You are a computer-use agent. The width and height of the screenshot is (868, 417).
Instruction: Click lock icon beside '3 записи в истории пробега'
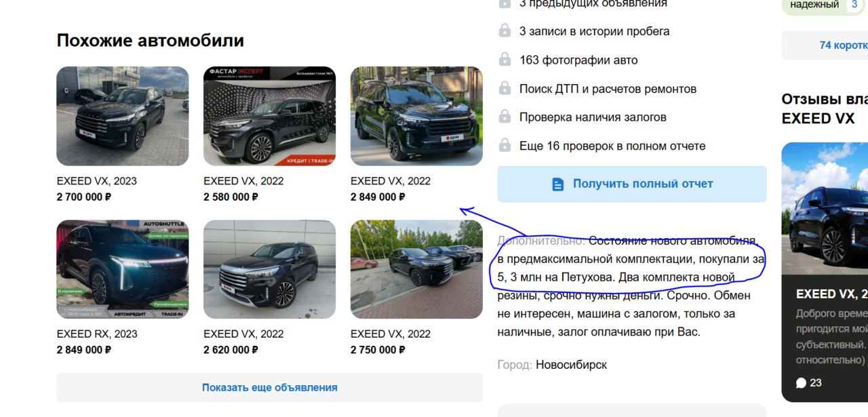pyautogui.click(x=505, y=31)
